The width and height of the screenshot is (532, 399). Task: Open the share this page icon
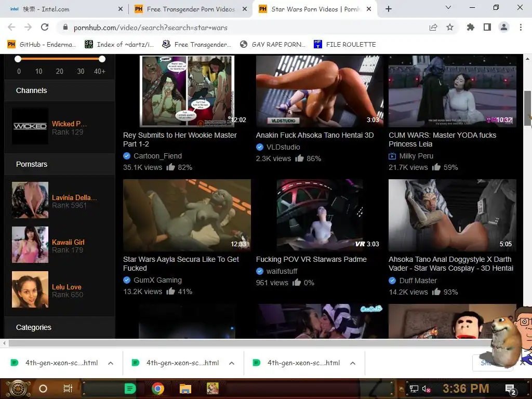pyautogui.click(x=433, y=28)
